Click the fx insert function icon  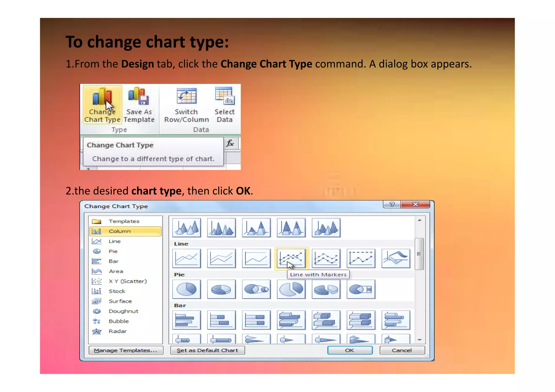tap(231, 143)
